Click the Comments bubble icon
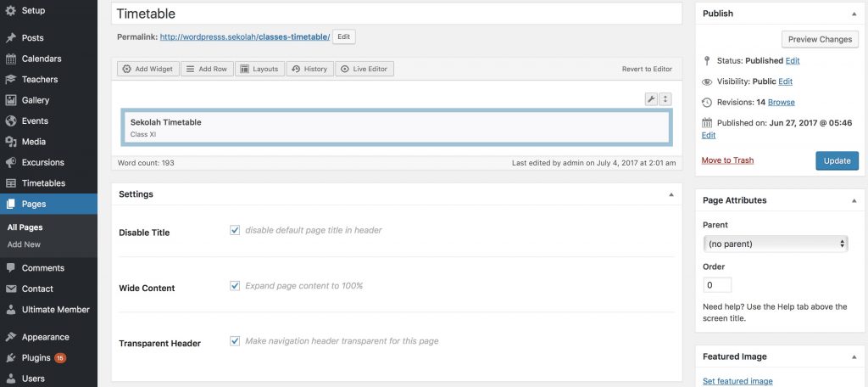Image resolution: width=868 pixels, height=387 pixels. 10,268
